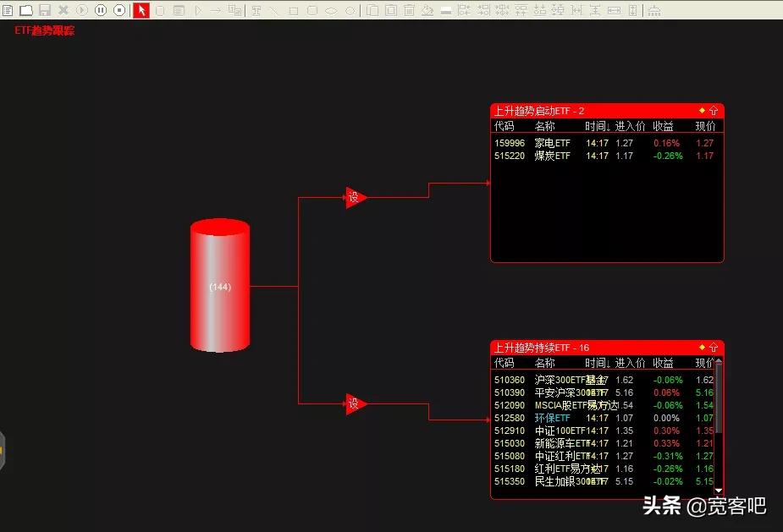
Task: Click the red cylinder data source (144)
Action: pos(220,286)
